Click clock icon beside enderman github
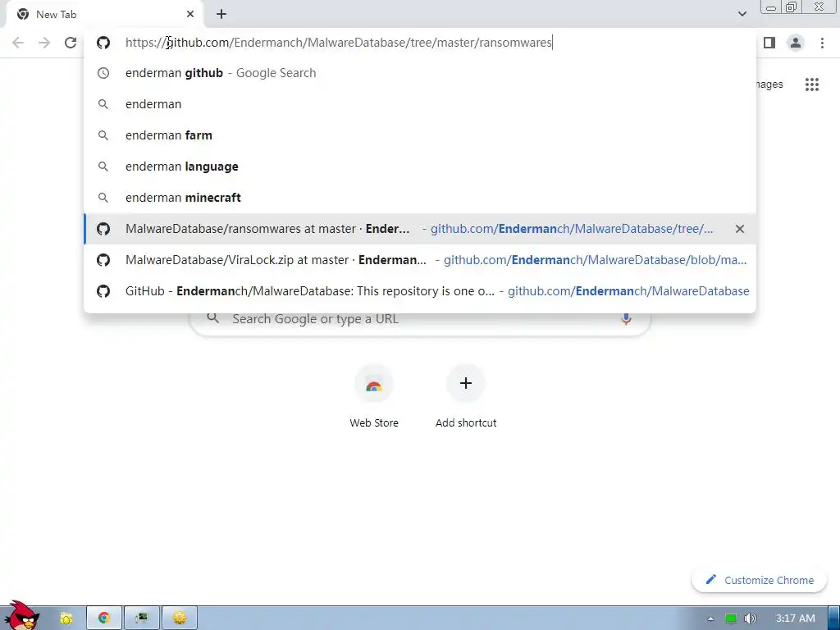This screenshot has height=630, width=840. 103,73
